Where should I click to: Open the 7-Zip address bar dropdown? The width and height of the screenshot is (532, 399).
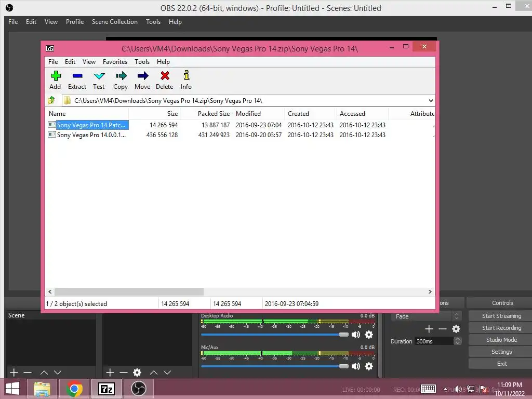tap(431, 101)
